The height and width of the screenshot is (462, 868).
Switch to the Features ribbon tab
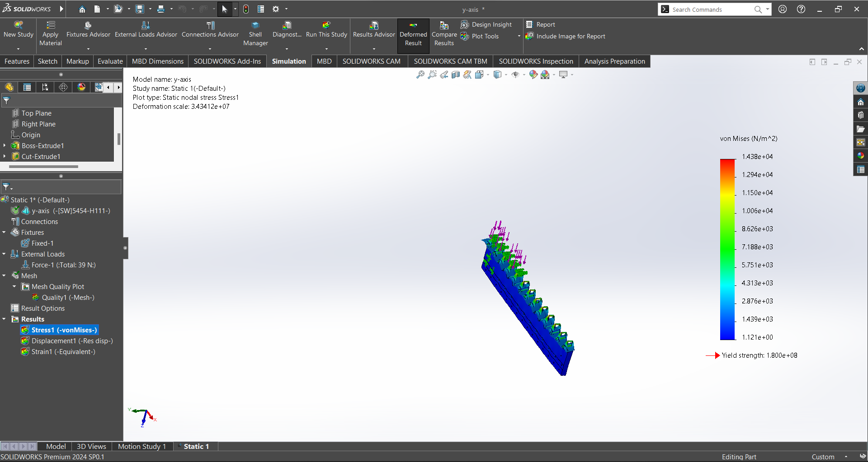[17, 61]
